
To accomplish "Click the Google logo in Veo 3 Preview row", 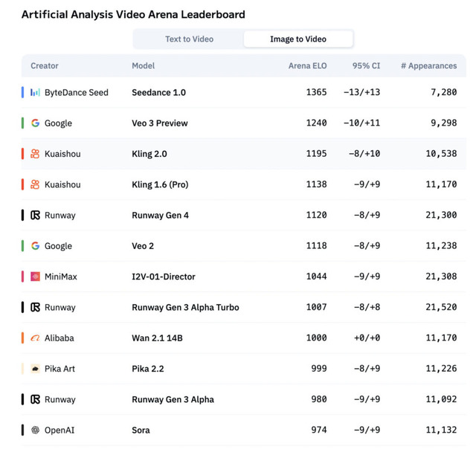I will coord(35,123).
